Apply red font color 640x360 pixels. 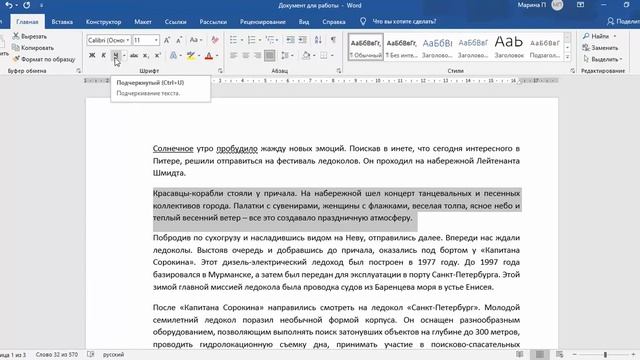[x=209, y=56]
